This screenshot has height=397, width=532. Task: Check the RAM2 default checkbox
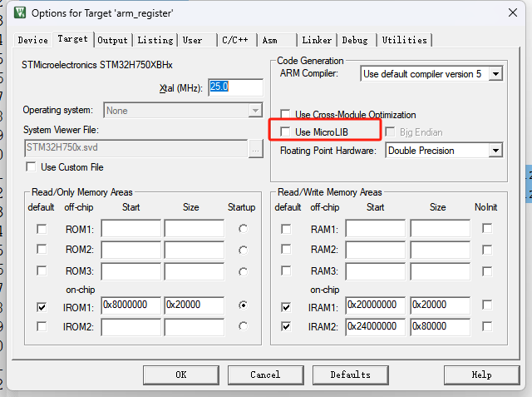point(286,249)
